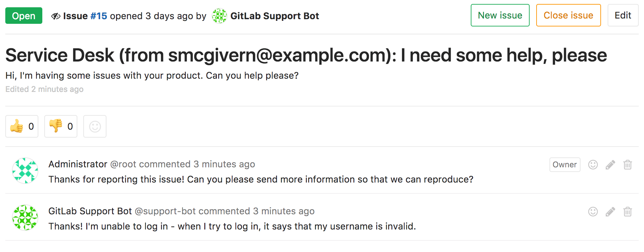The image size is (644, 252).
Task: Click Administrator's avatar next to their comment
Action: pyautogui.click(x=25, y=170)
